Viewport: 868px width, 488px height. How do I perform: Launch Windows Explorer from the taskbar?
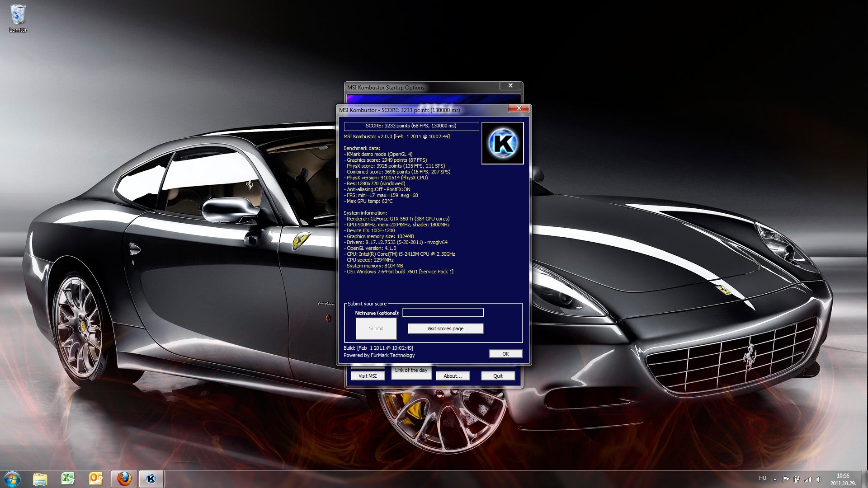40,479
